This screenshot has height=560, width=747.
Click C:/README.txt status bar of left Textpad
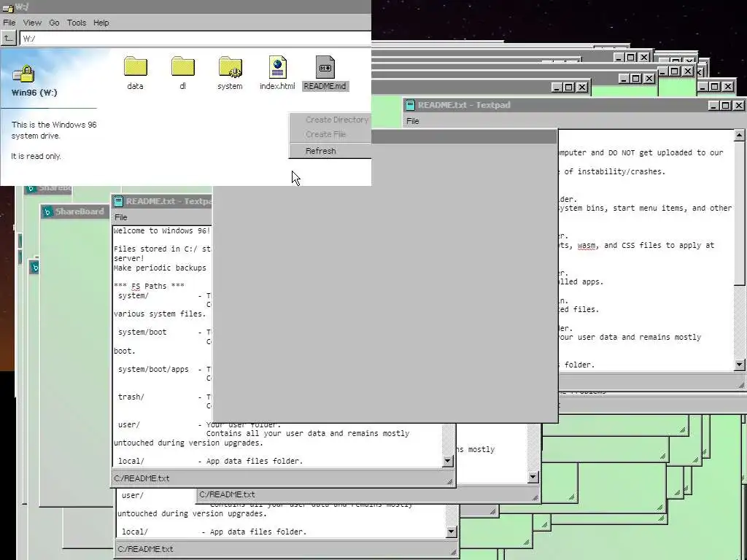pyautogui.click(x=283, y=478)
